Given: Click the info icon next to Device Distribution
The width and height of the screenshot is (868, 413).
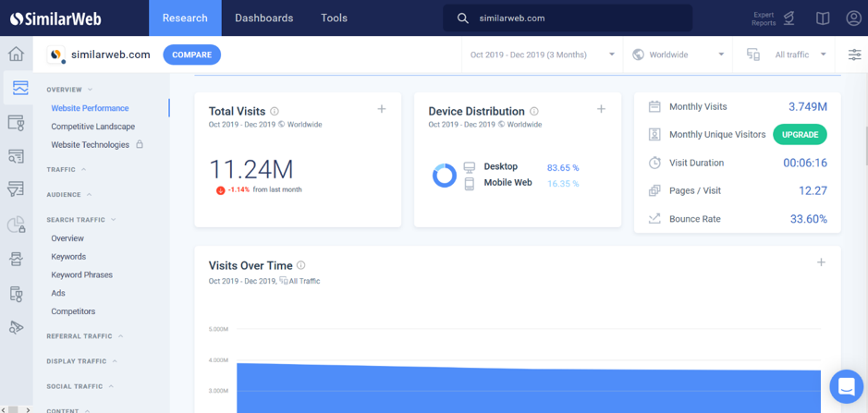Looking at the screenshot, I should [x=533, y=111].
